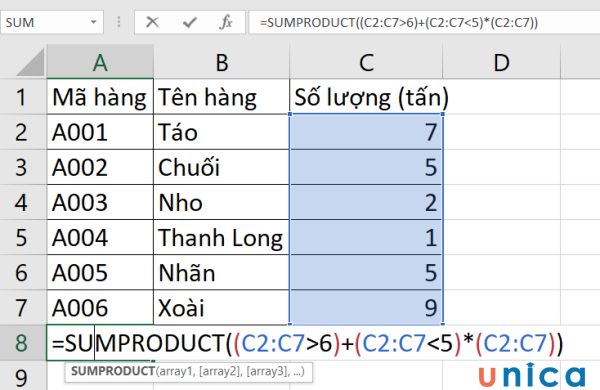Screen dimensions: 600x390
Task: Click the 'Tên hàng' header cell
Action: (222, 97)
